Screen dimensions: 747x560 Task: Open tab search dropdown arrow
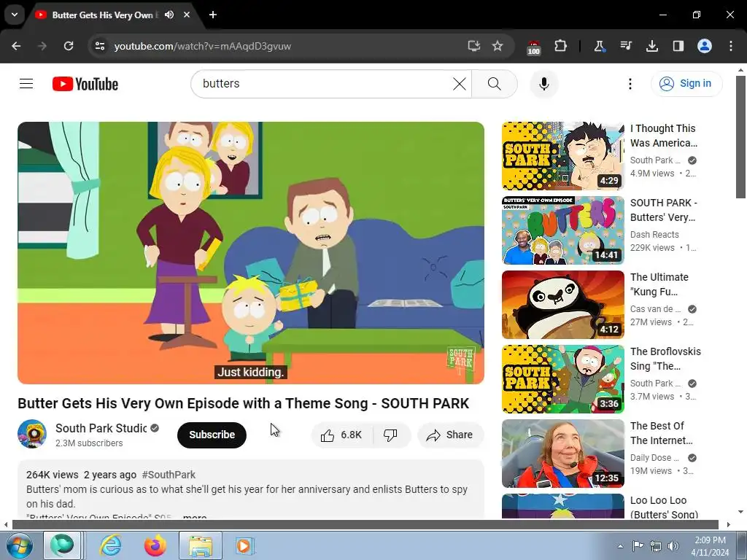tap(15, 15)
